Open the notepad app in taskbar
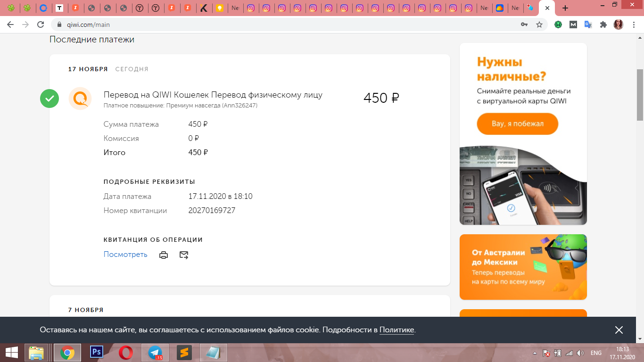The image size is (644, 362). click(x=214, y=353)
